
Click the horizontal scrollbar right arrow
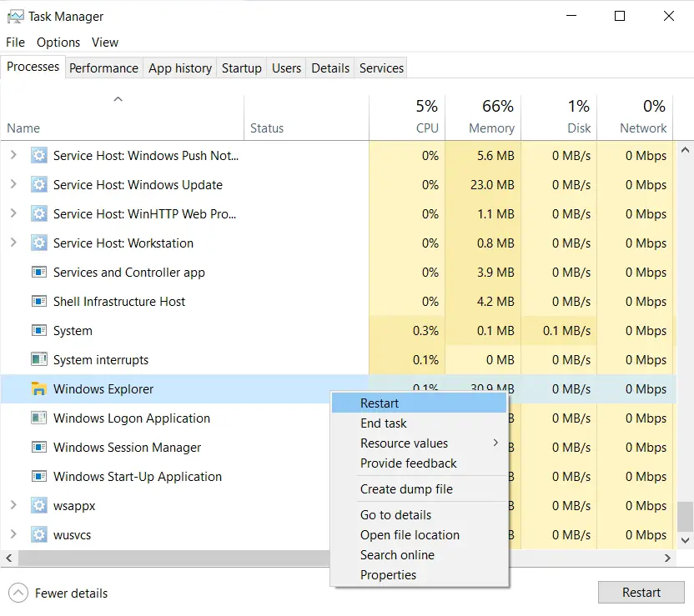[x=667, y=558]
